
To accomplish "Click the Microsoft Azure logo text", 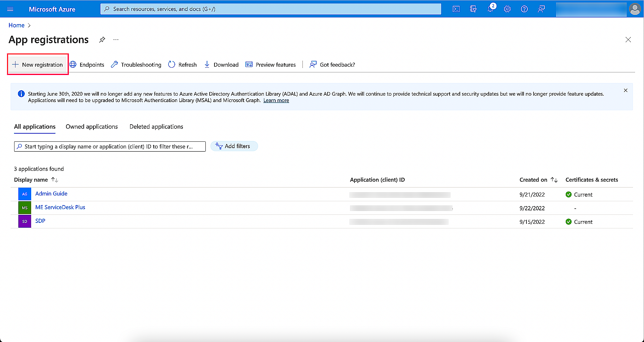I will [x=52, y=9].
